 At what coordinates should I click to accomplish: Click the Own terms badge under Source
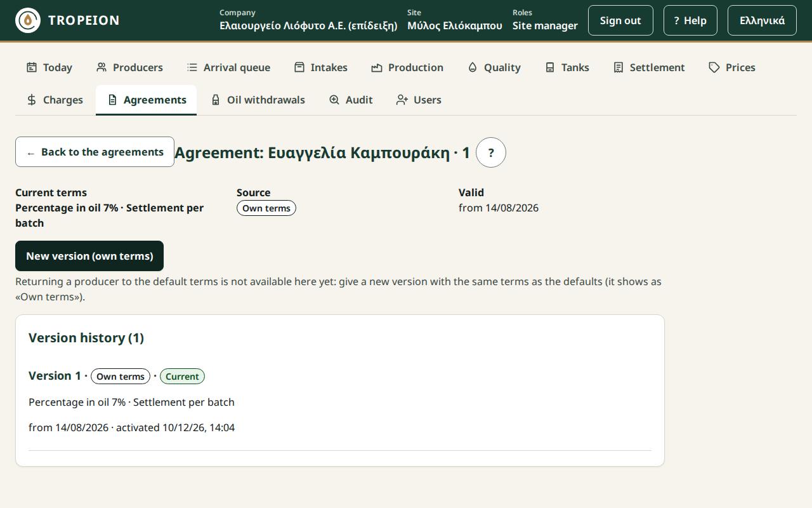coord(266,208)
